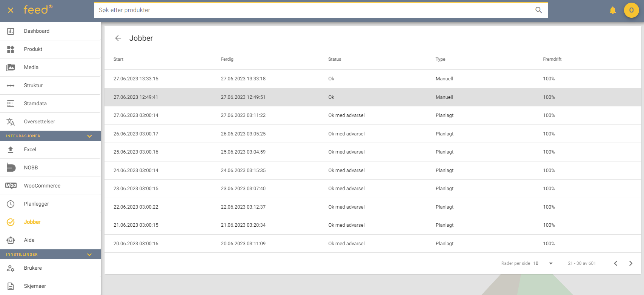The image size is (644, 295).
Task: Go to next page of jobs
Action: click(631, 263)
